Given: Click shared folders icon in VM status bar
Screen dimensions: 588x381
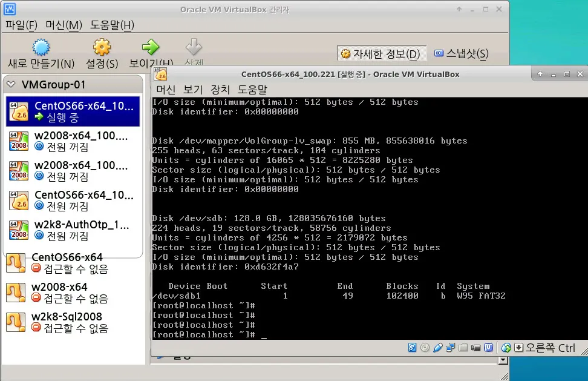Looking at the screenshot, I should [463, 348].
